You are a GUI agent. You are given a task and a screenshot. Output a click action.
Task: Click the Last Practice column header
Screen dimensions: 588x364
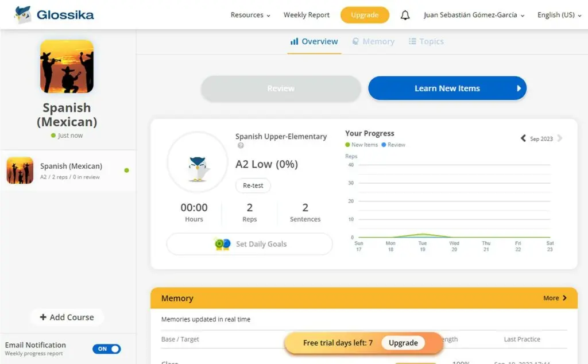[x=522, y=339]
